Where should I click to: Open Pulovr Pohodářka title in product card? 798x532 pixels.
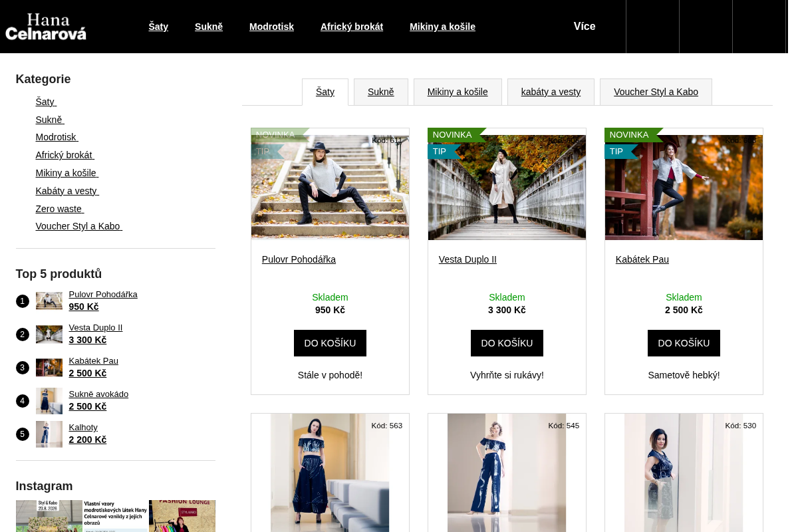(x=299, y=259)
